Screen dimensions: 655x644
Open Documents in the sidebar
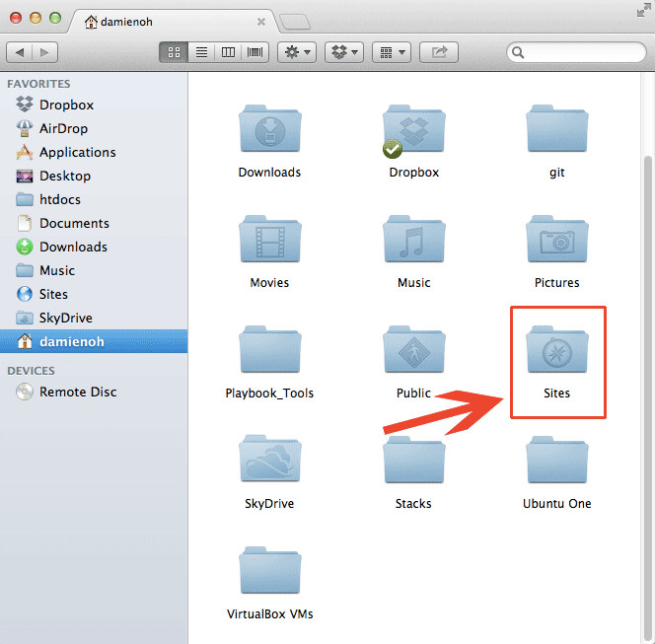point(94,224)
